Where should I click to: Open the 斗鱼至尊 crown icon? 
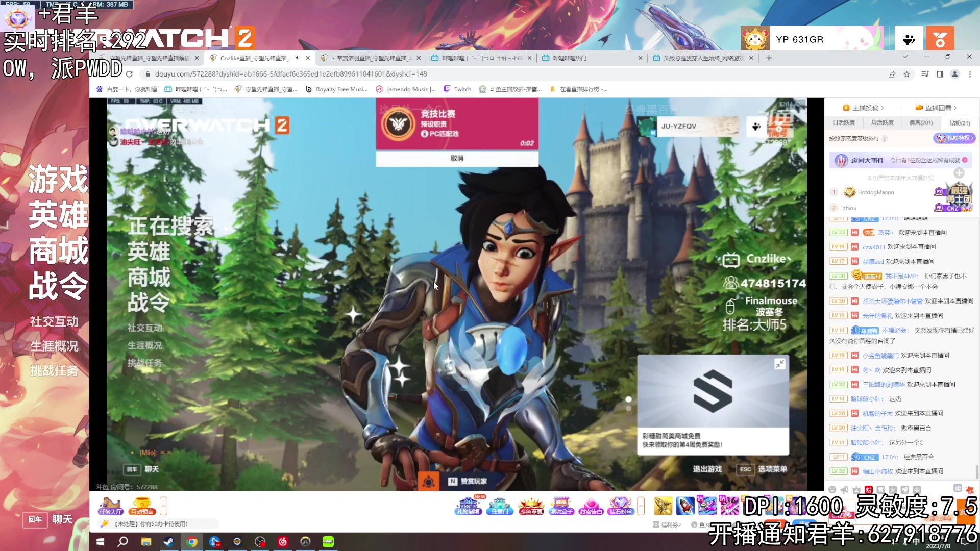pyautogui.click(x=531, y=506)
